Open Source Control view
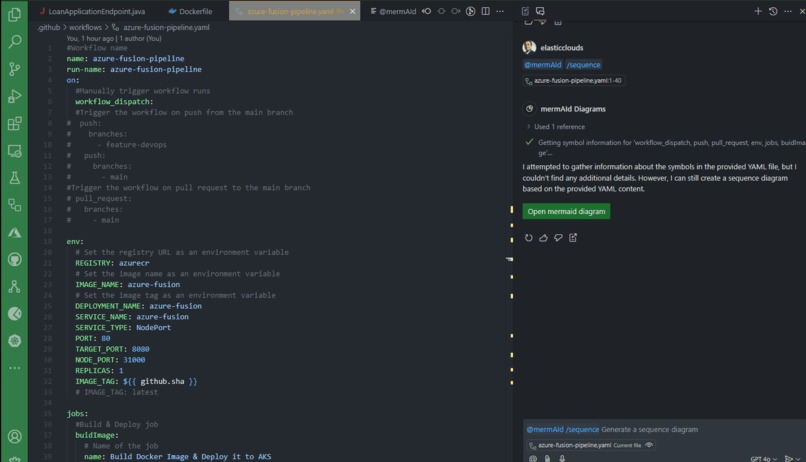Screen dimensions: 806x462 click(14, 69)
